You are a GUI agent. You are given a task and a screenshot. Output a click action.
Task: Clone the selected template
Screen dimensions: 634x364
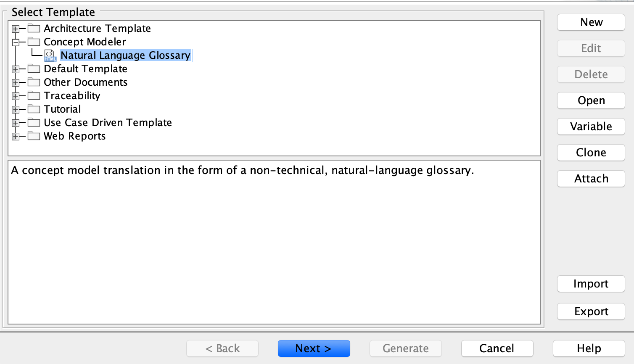(591, 153)
